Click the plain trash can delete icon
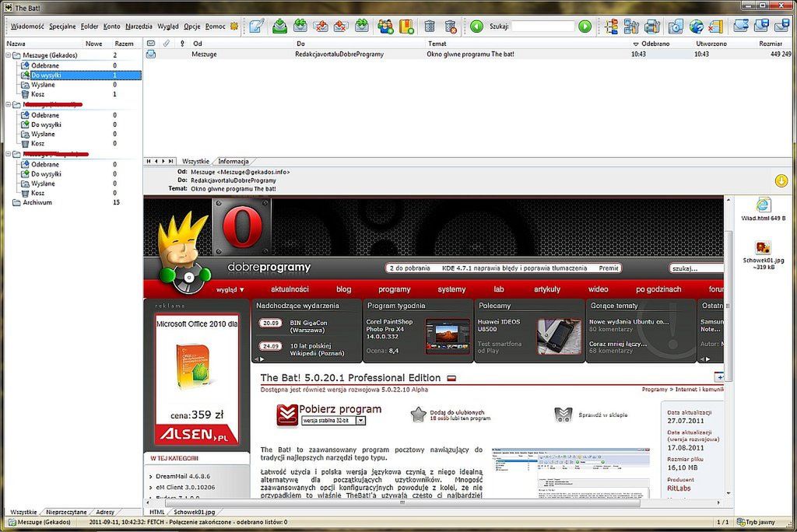797x532 pixels. click(x=430, y=26)
